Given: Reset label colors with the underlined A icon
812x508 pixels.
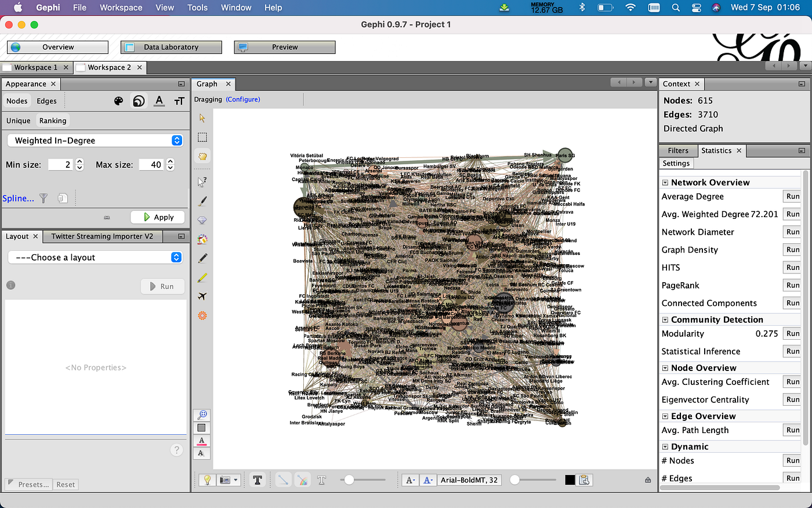Looking at the screenshot, I should pos(201,441).
